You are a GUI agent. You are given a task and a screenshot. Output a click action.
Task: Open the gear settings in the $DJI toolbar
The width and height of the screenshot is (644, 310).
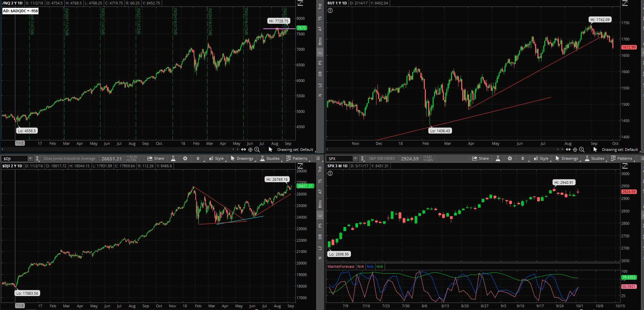pyautogui.click(x=185, y=158)
